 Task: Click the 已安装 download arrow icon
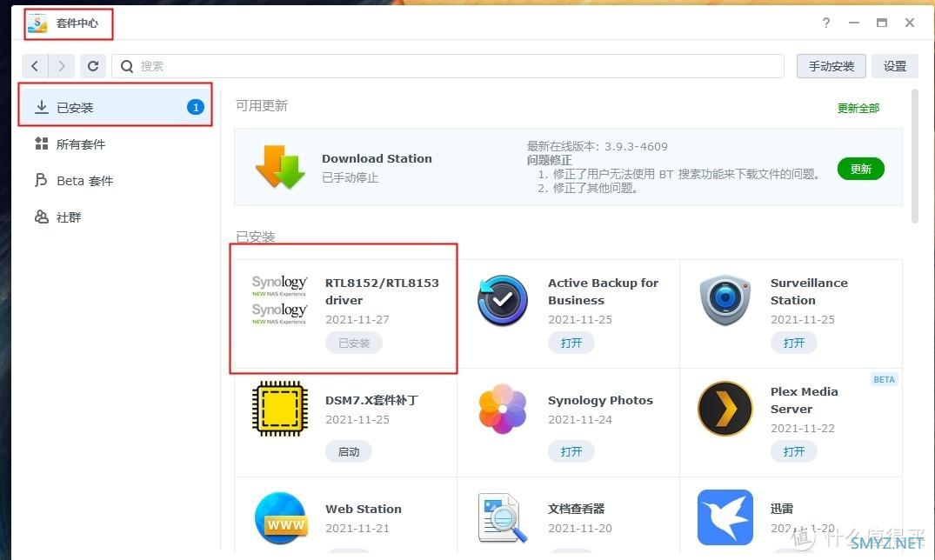pos(41,107)
